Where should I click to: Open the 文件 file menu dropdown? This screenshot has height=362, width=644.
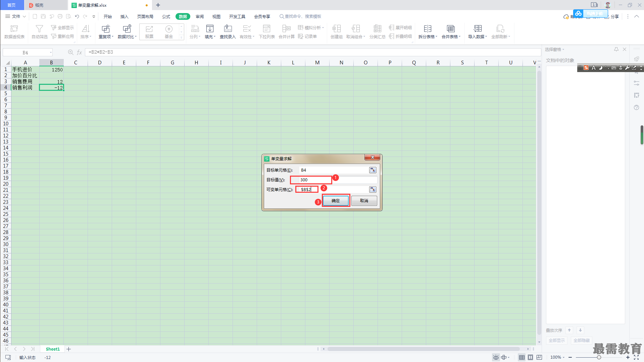tap(16, 16)
